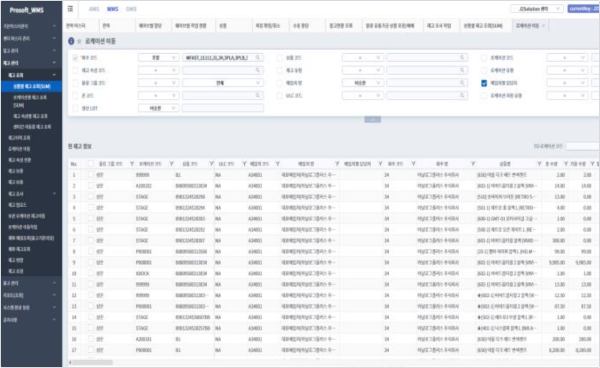The image size is (600, 368).
Task: Click magnifier icon in the MFKST,11111 field
Action: (258, 58)
